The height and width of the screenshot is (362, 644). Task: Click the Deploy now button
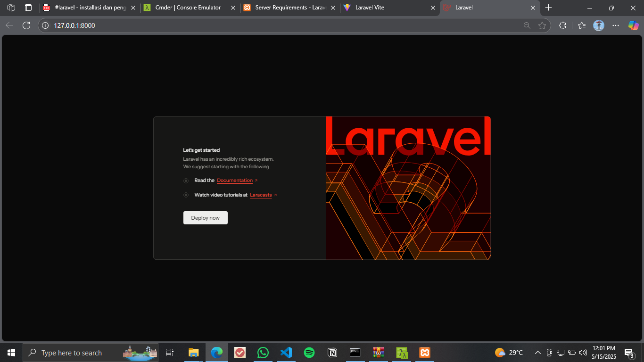tap(205, 218)
